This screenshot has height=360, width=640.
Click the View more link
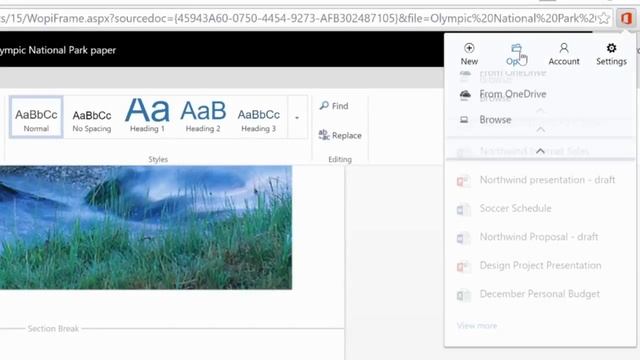click(477, 326)
